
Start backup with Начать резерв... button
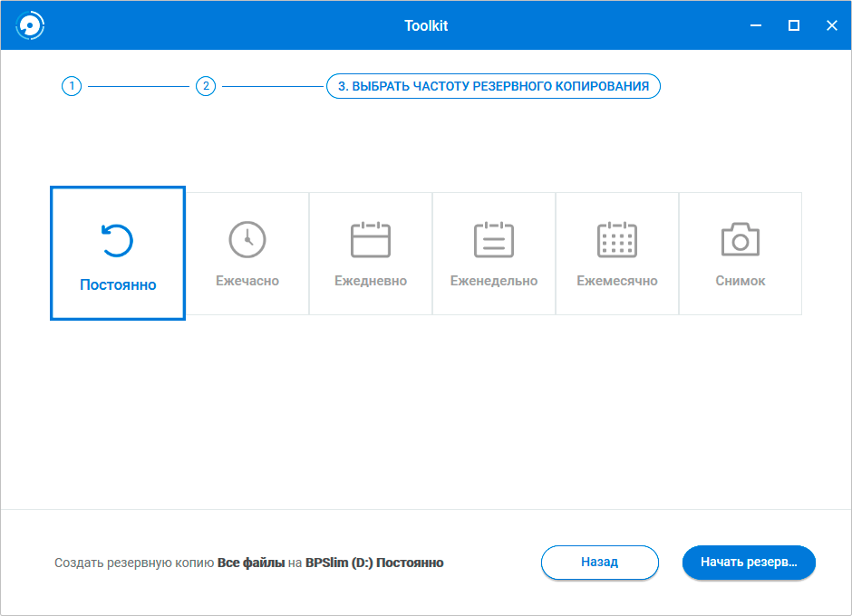tap(749, 563)
